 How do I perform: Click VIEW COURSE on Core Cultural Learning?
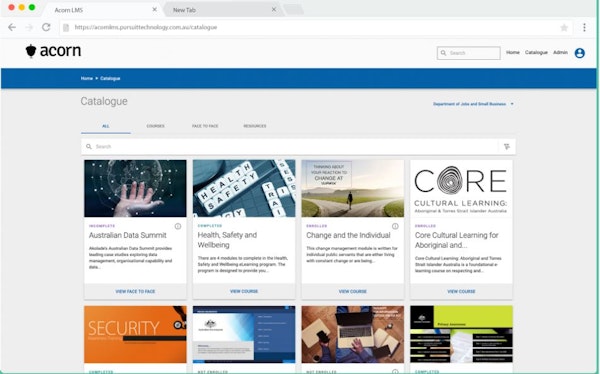click(461, 291)
